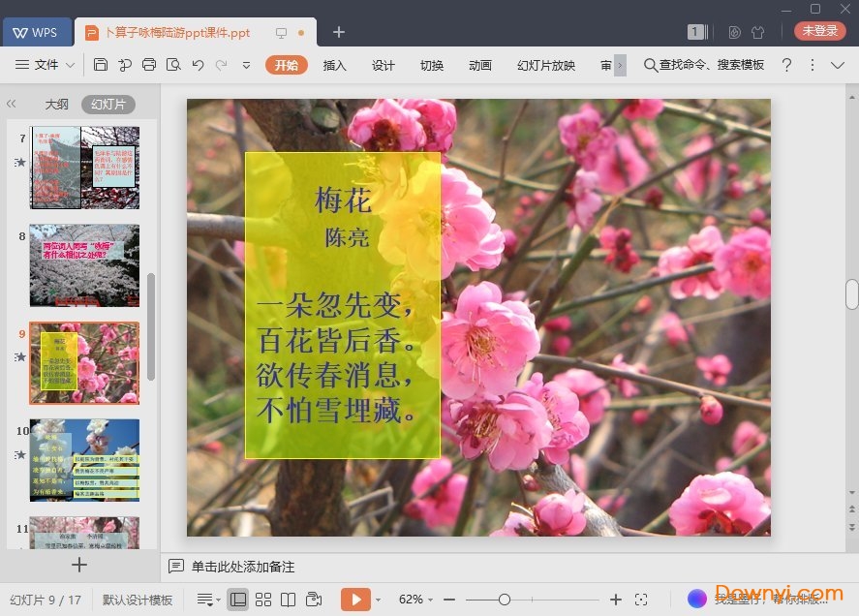859x616 pixels.
Task: Click fit-slide-to-window icon
Action: pyautogui.click(x=641, y=600)
